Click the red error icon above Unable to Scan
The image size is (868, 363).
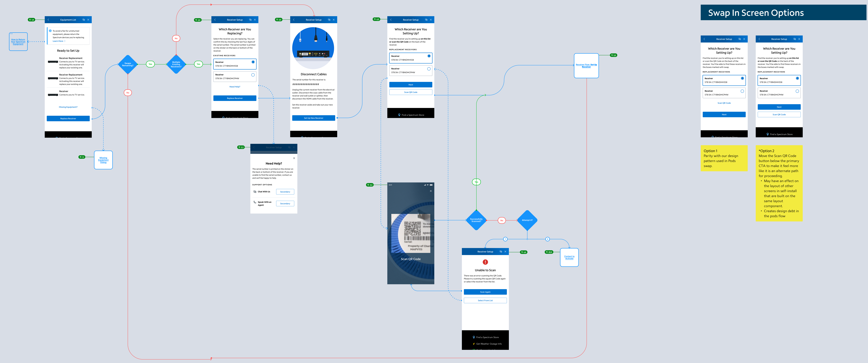coord(485,262)
